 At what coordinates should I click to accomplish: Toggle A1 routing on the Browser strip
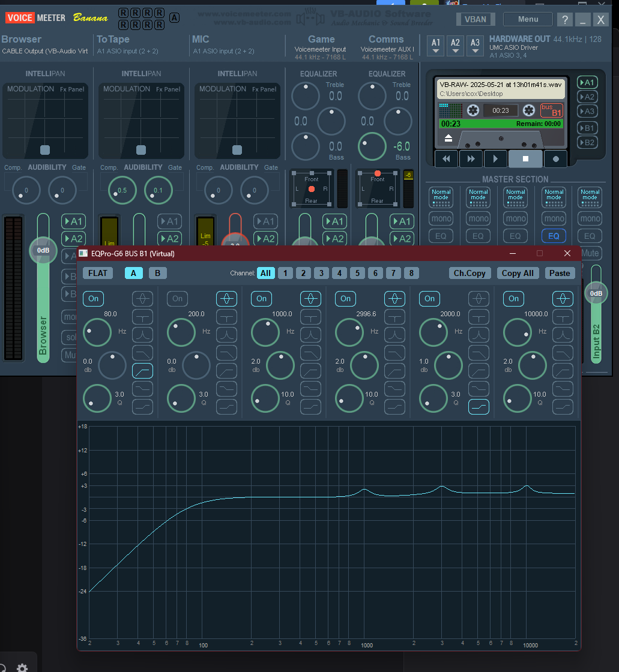pos(73,221)
